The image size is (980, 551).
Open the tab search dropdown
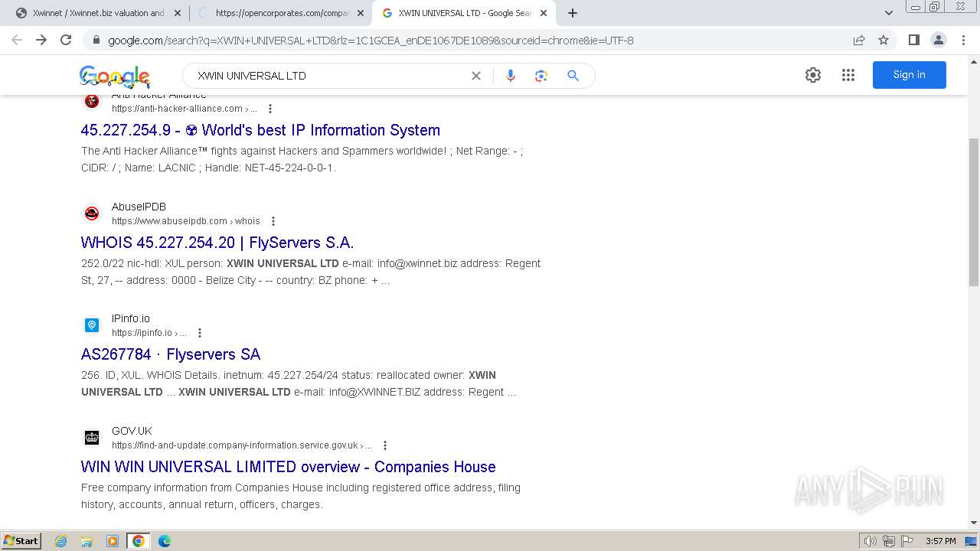pos(889,13)
